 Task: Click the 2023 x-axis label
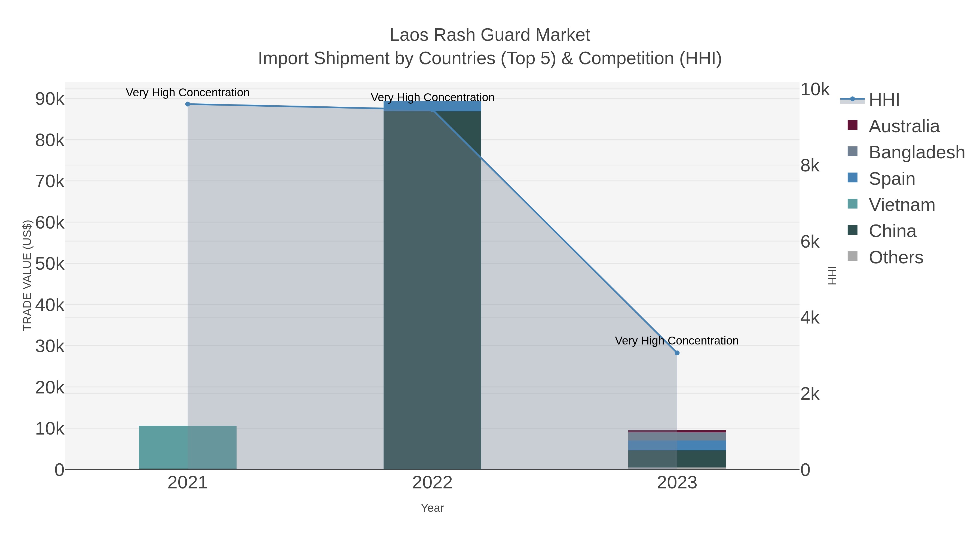point(677,483)
